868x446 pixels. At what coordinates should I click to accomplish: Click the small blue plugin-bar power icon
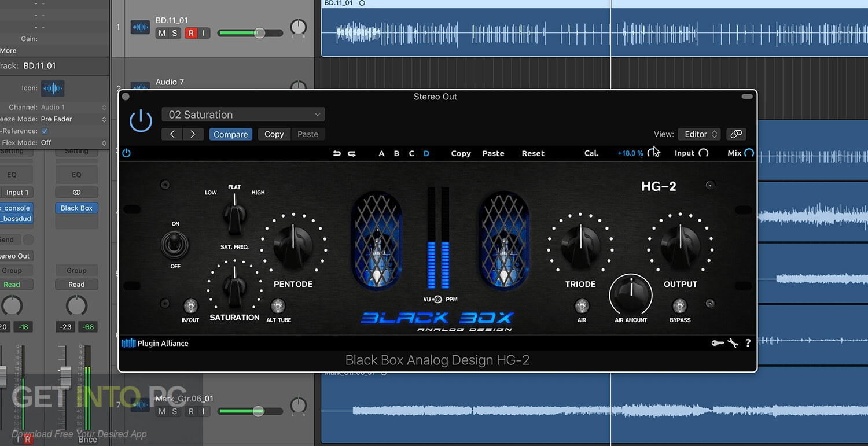(126, 153)
